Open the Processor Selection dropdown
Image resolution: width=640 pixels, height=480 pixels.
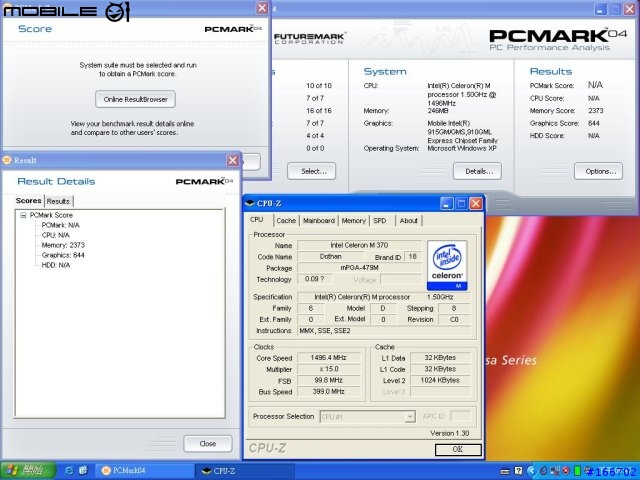point(409,417)
